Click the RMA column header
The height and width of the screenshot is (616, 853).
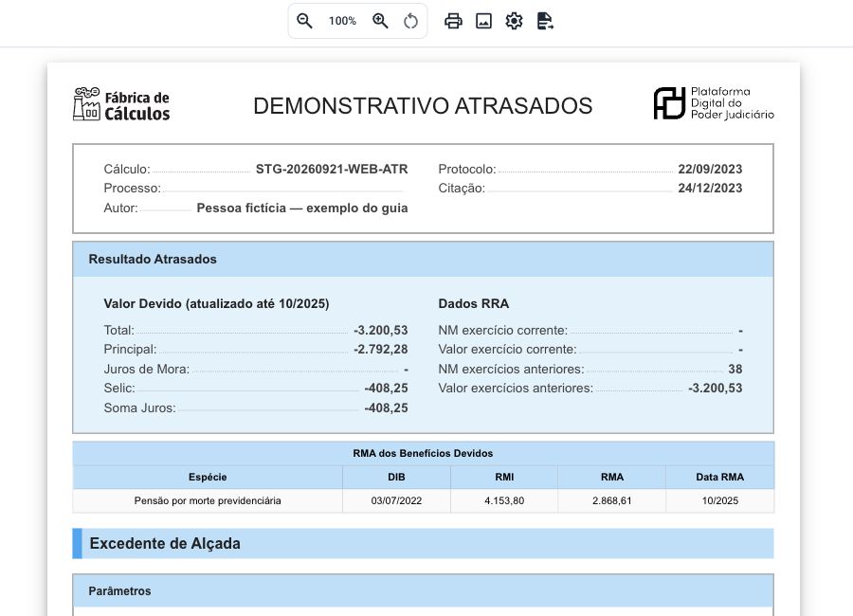[x=612, y=478]
